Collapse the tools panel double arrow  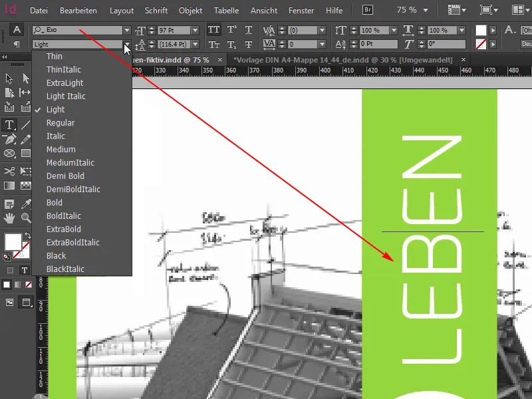click(x=5, y=57)
